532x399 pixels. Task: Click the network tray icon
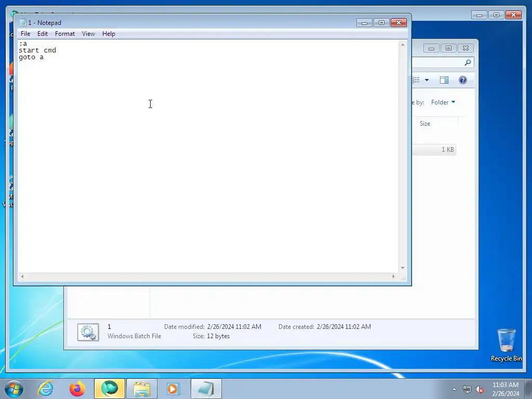467,389
